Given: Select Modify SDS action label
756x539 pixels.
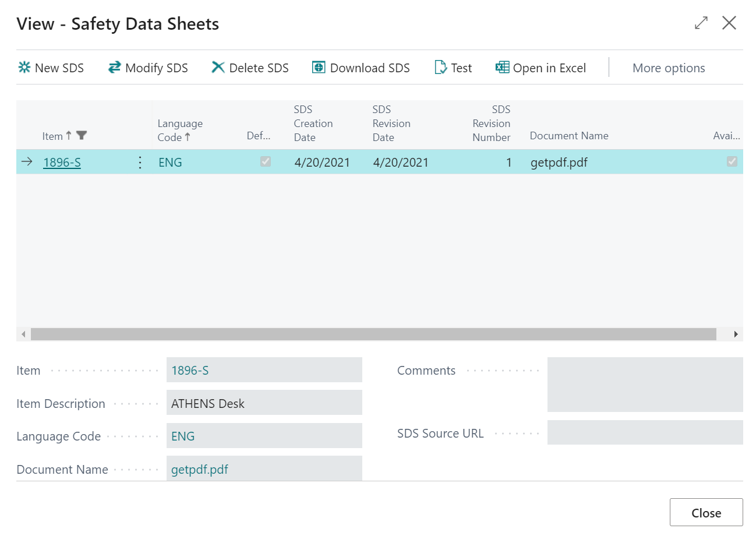Looking at the screenshot, I should pos(157,68).
